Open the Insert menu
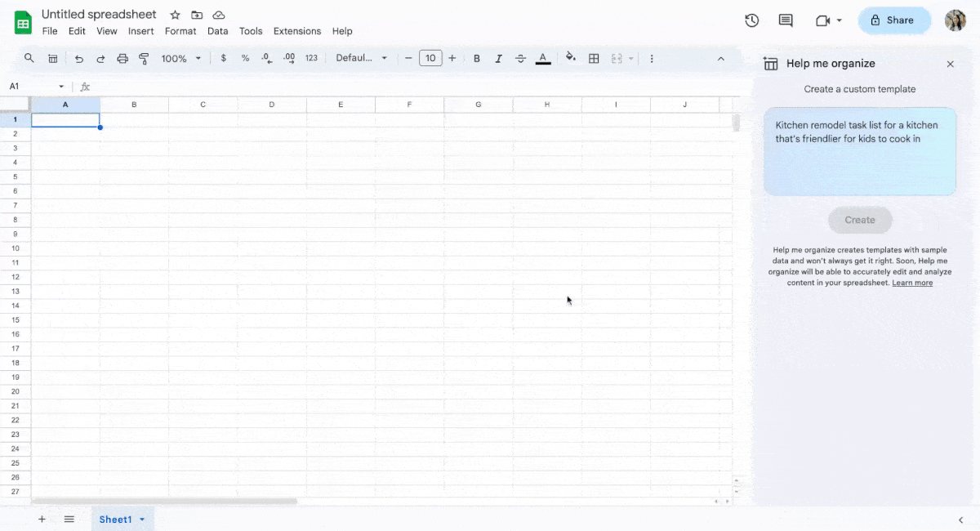980x531 pixels. point(141,31)
